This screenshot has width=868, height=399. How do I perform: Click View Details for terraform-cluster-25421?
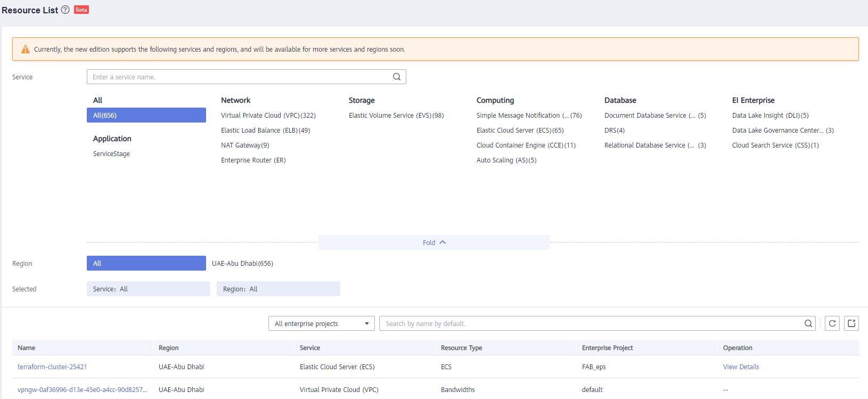pos(741,367)
